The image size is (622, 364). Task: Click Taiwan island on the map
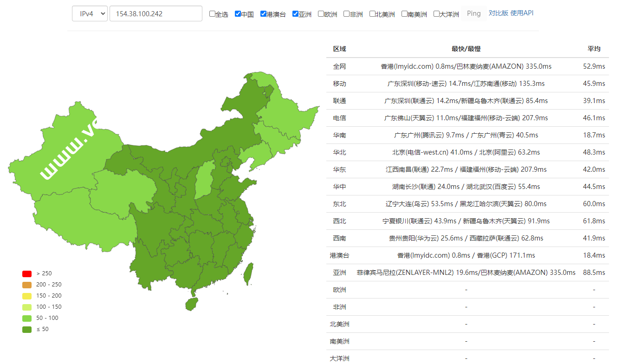point(249,273)
